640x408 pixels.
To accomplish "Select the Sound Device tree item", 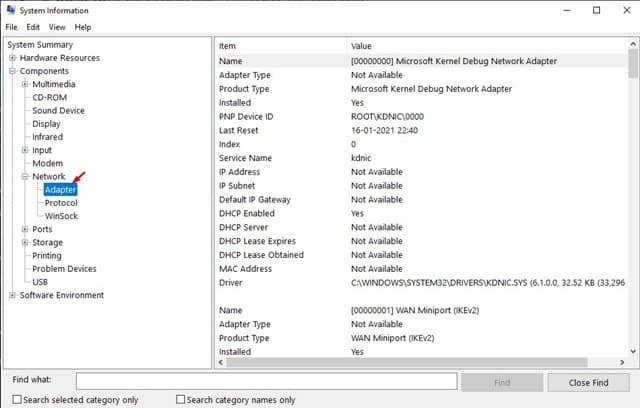I will pyautogui.click(x=58, y=111).
